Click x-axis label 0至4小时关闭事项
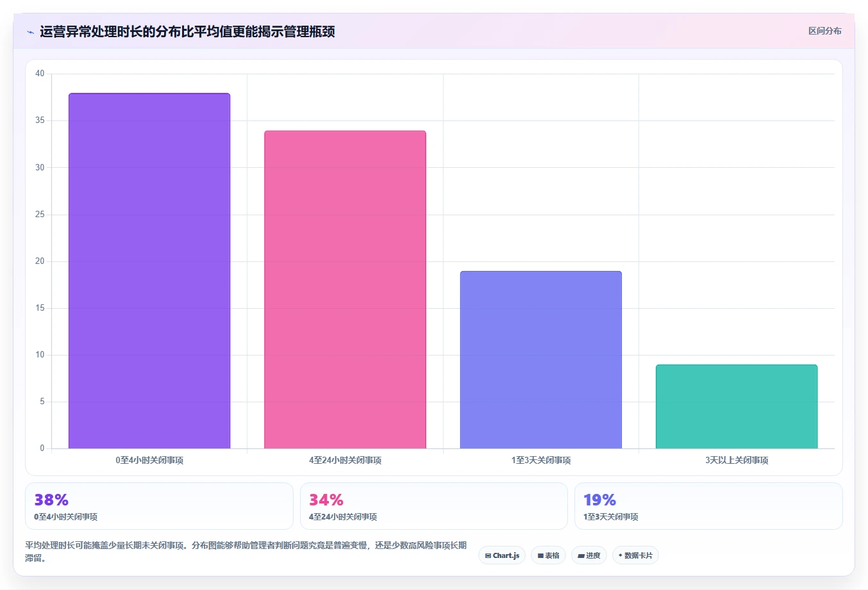This screenshot has height=590, width=868. [x=149, y=460]
